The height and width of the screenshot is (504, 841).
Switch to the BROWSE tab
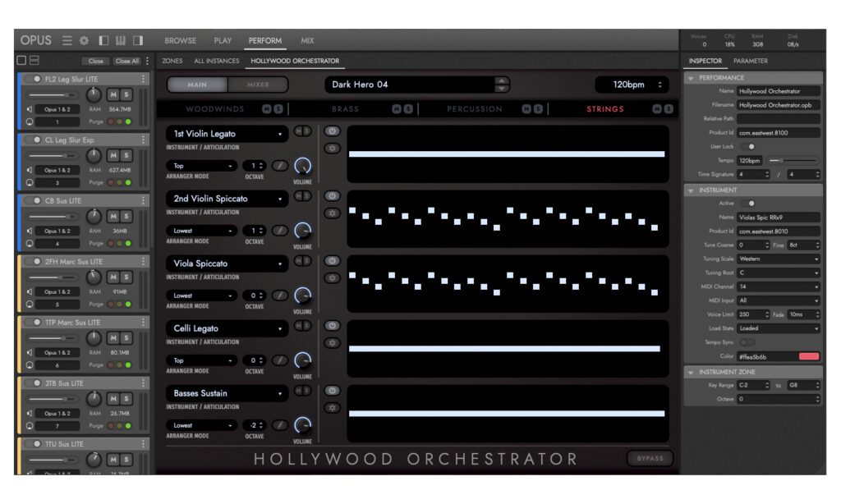180,41
